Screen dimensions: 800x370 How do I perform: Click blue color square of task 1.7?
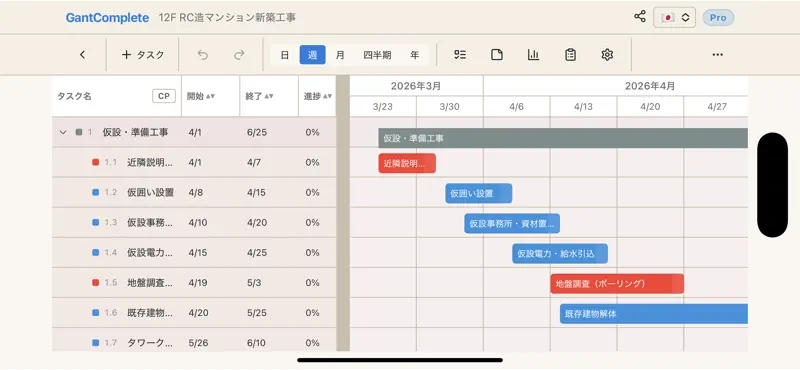coord(95,343)
